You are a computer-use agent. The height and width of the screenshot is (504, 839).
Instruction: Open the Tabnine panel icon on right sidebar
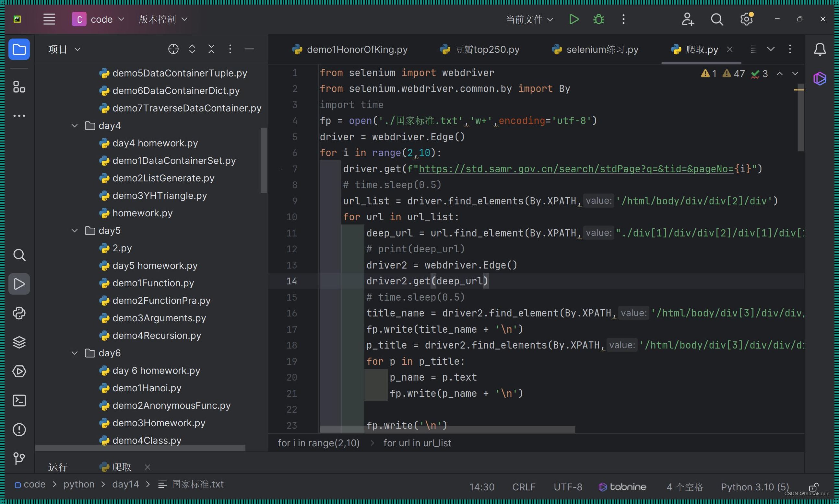tap(820, 79)
